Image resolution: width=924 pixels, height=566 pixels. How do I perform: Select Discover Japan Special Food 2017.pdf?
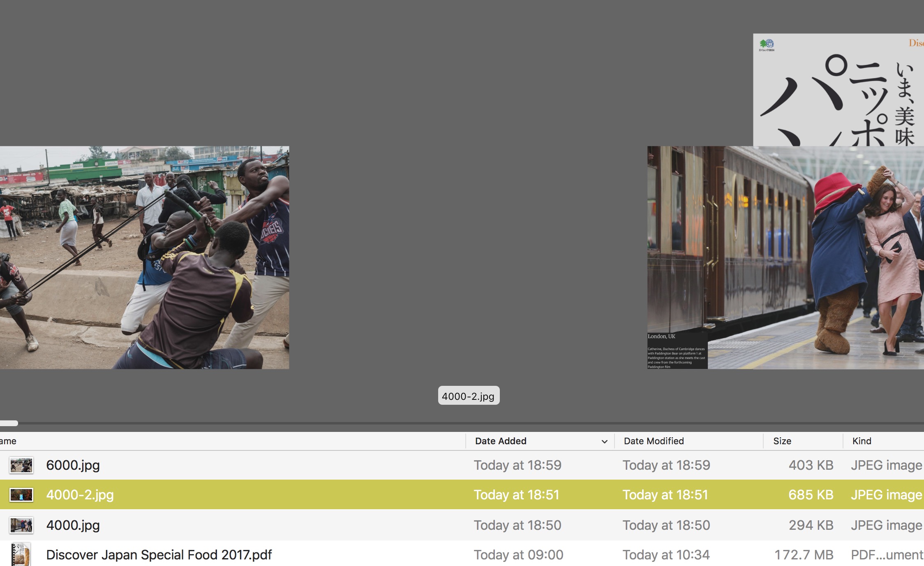(159, 555)
